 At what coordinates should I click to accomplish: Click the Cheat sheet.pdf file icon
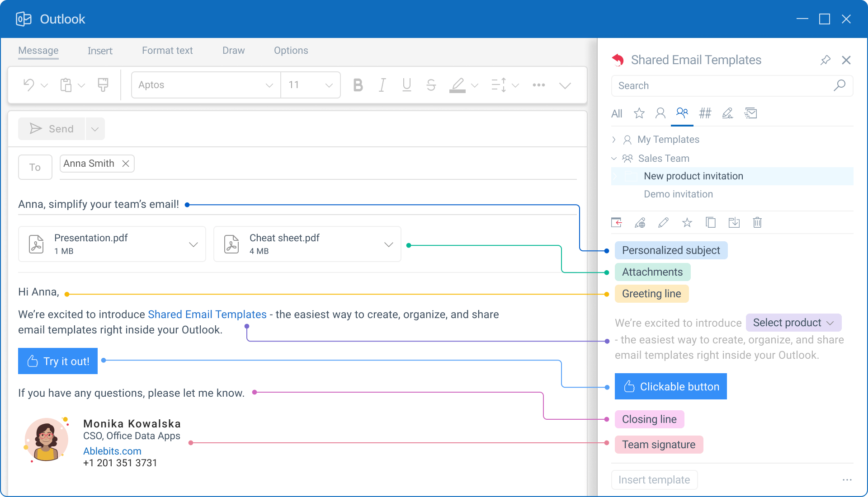coord(231,244)
